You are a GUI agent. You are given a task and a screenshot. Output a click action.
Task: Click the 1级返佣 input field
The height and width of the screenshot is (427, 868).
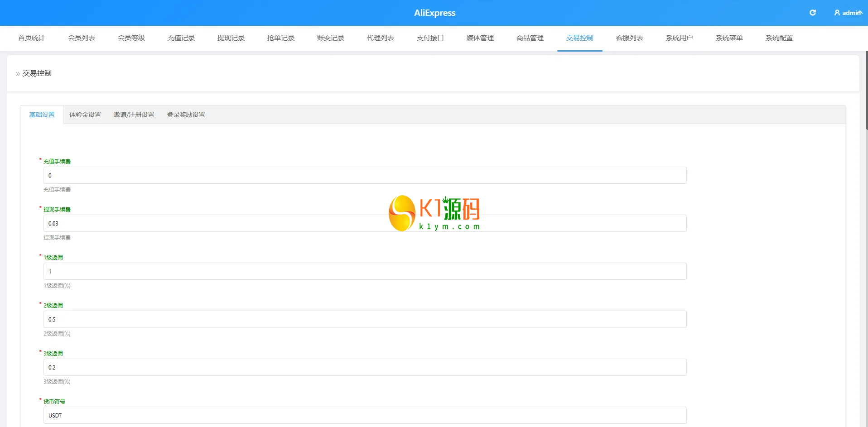point(365,271)
